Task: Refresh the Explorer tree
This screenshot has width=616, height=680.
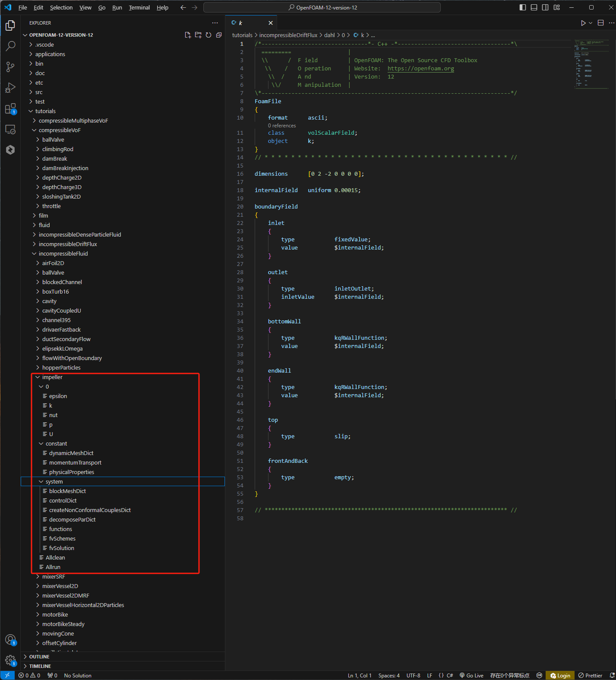Action: coord(208,35)
